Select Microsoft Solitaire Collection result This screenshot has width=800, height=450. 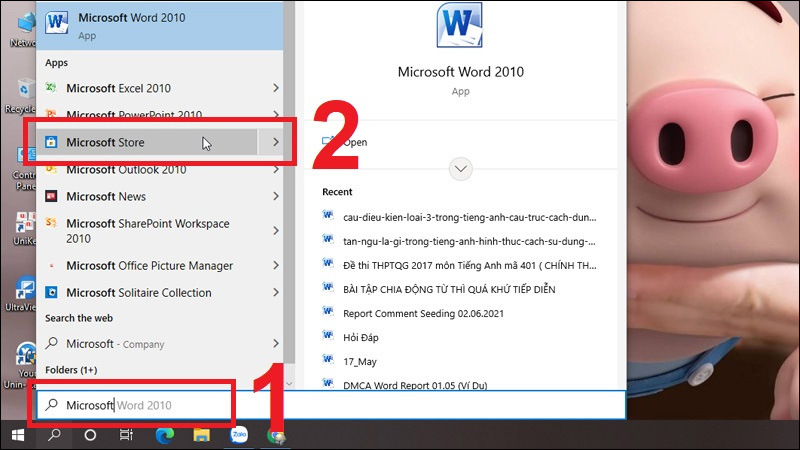138,293
